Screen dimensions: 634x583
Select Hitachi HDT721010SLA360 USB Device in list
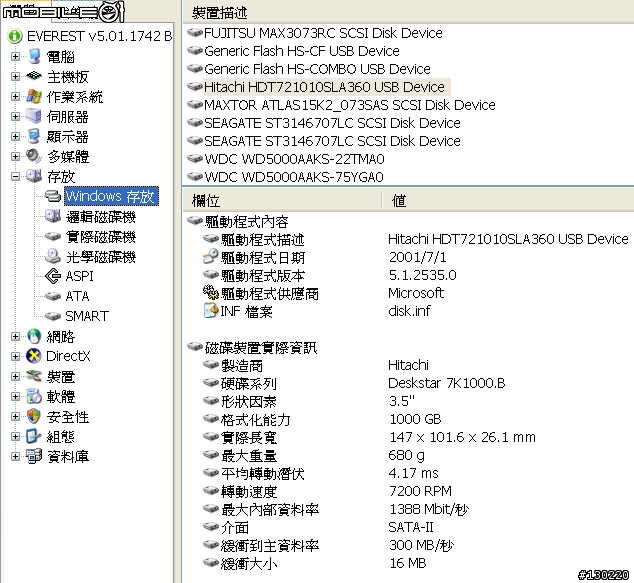(324, 87)
